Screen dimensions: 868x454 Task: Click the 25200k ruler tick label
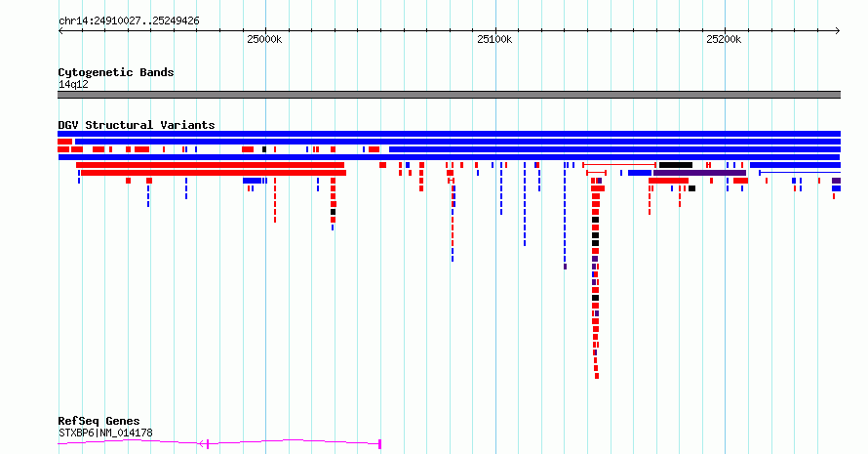724,39
